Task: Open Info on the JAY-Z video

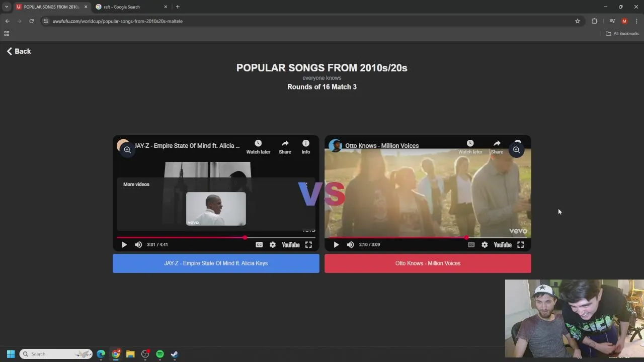Action: coord(305,147)
